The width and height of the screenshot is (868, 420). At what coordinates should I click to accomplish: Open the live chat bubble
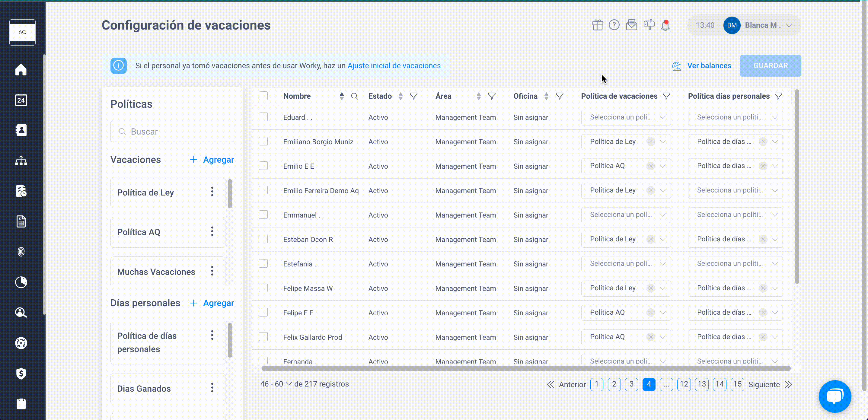coord(834,396)
